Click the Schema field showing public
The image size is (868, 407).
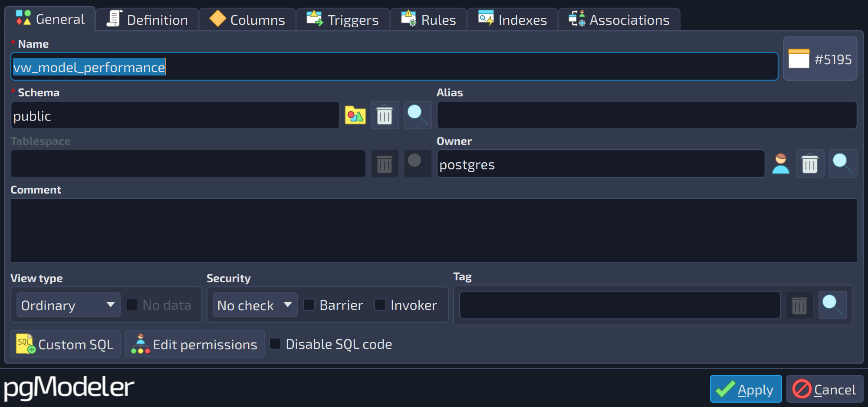pos(175,115)
